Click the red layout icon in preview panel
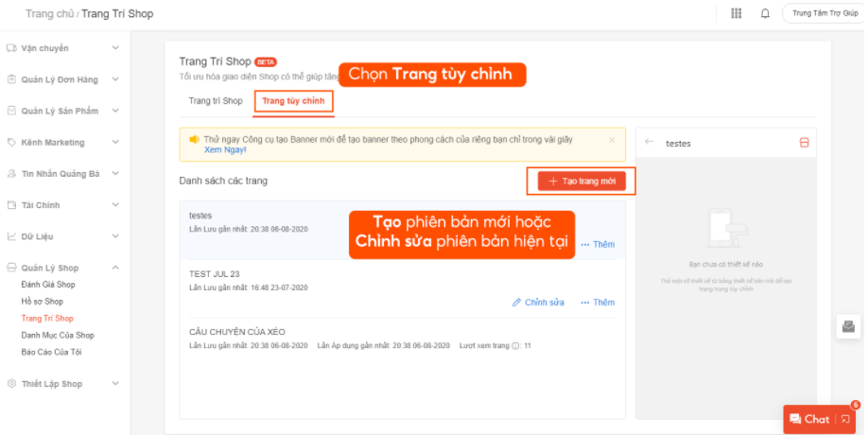Screen dimensions: 868x435 pyautogui.click(x=804, y=143)
